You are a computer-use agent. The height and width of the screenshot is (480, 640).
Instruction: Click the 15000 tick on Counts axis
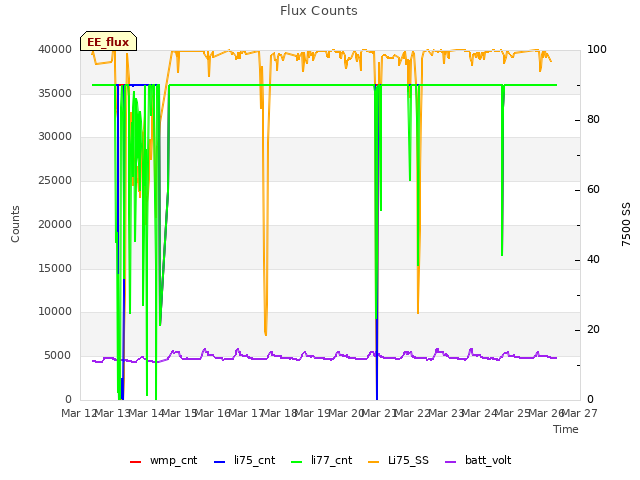click(55, 268)
